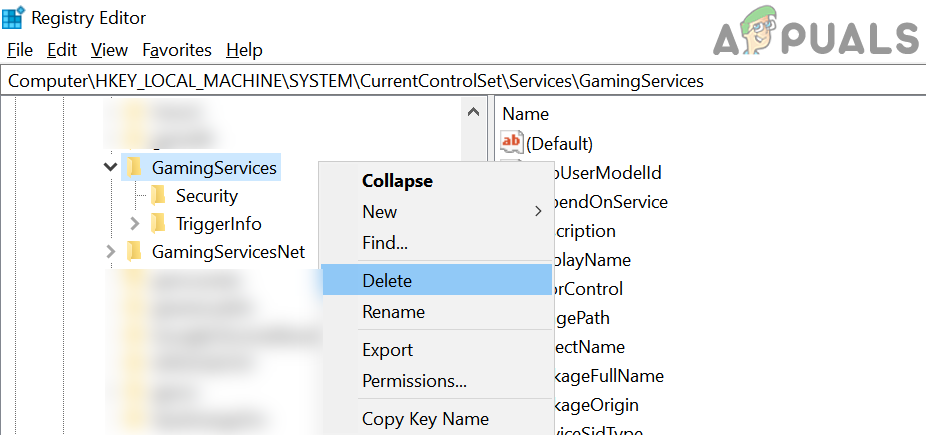Click the TriggerInfo folder icon

click(x=158, y=224)
